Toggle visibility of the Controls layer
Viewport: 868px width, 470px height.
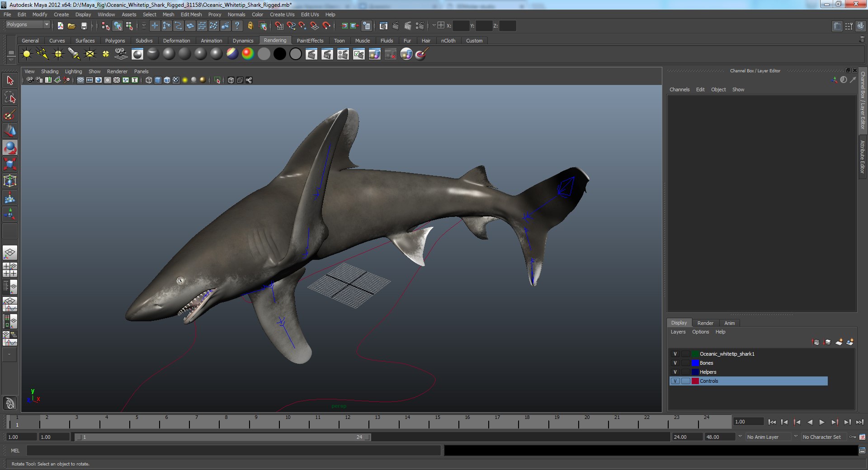(x=675, y=381)
